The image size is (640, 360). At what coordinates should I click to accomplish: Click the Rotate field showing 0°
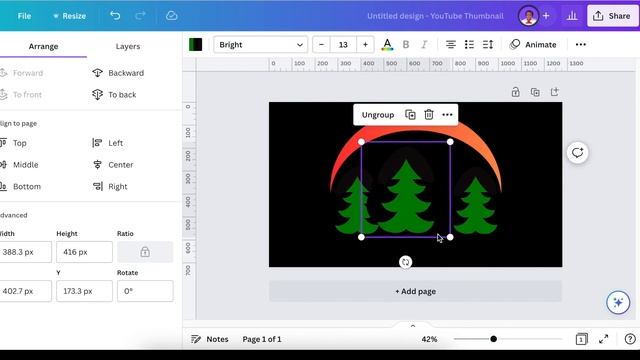click(x=145, y=291)
